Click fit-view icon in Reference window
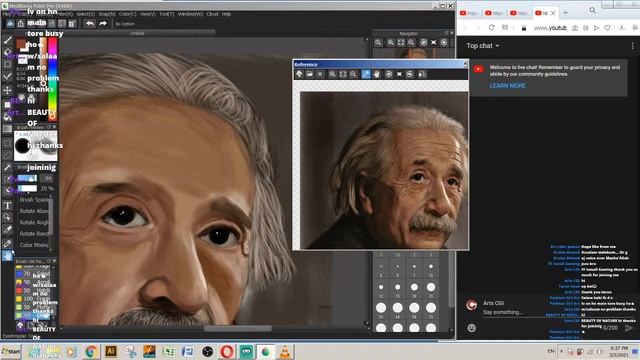The height and width of the screenshot is (360, 640). click(342, 74)
